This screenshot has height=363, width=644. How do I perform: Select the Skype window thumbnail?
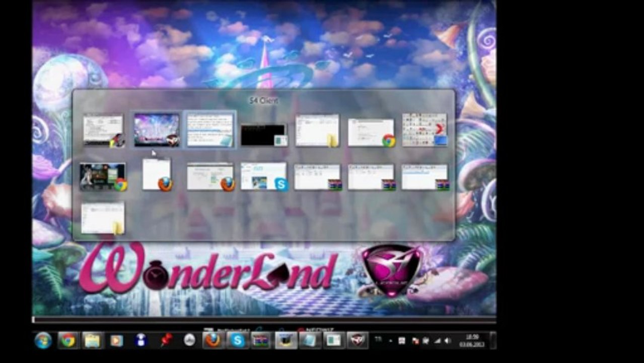(264, 176)
